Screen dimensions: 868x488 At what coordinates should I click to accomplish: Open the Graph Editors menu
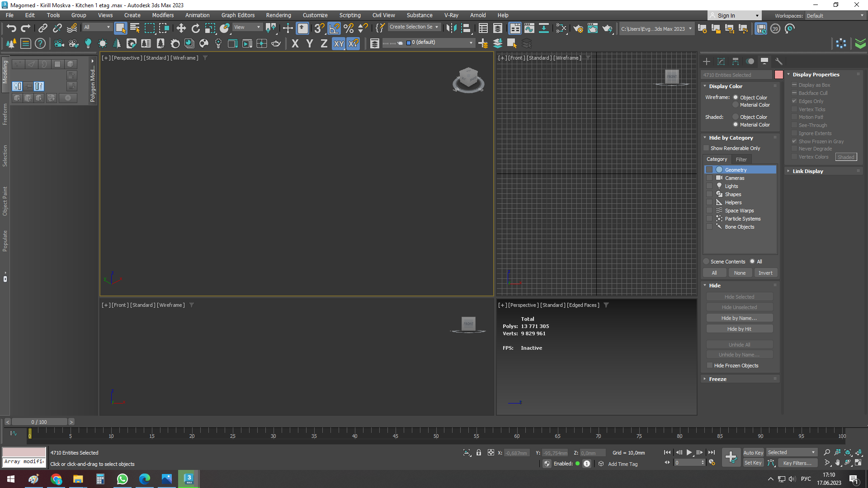point(238,15)
